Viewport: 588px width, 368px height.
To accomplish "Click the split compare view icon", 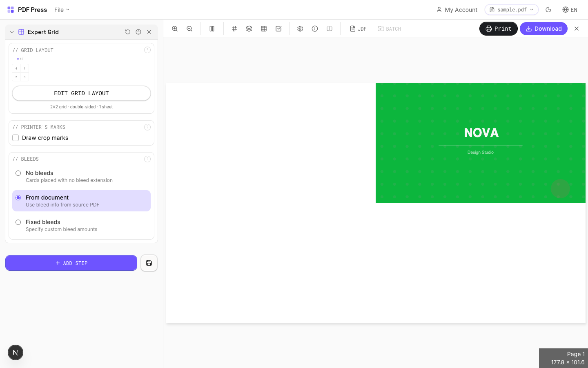I will pos(330,29).
